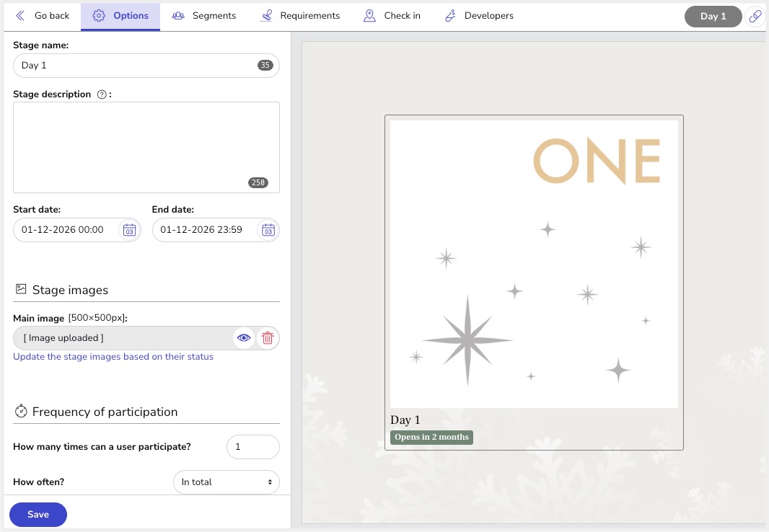Image resolution: width=769 pixels, height=532 pixels.
Task: Copy stage link using chain icon
Action: [x=755, y=16]
